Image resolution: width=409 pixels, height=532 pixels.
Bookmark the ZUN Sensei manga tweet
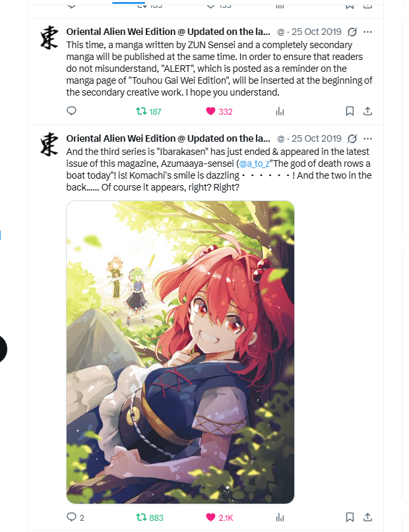350,111
